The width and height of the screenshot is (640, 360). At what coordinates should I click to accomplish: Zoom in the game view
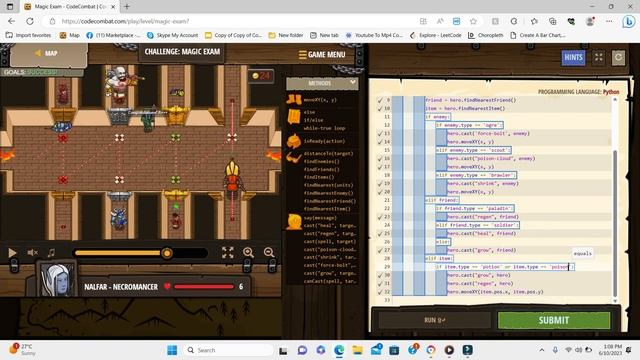tap(248, 253)
